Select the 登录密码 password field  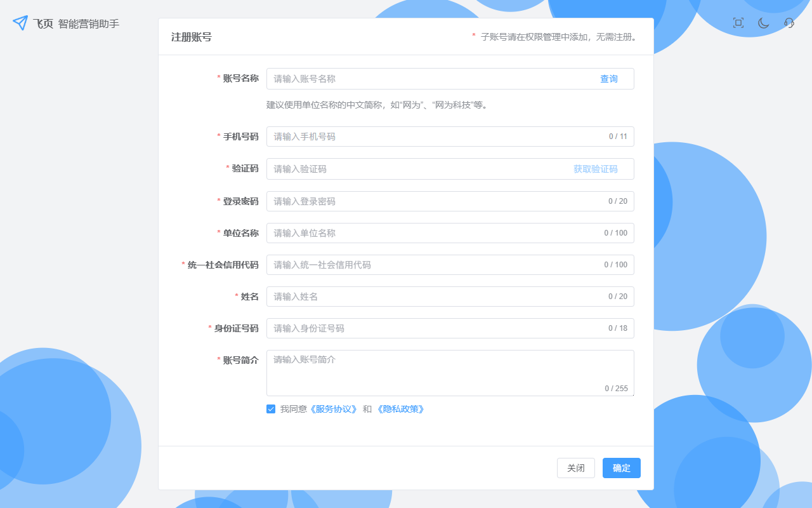coord(431,201)
